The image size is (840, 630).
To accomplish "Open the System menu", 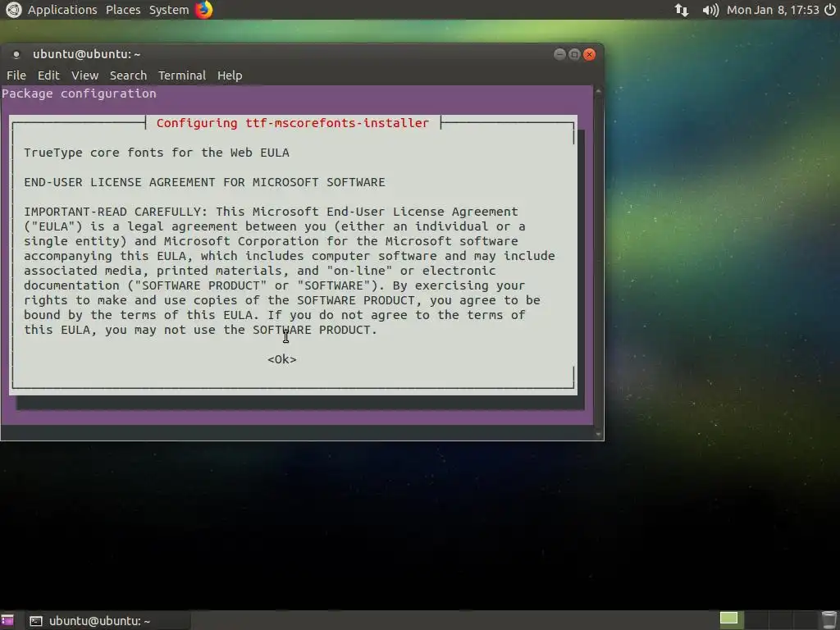I will pos(169,10).
